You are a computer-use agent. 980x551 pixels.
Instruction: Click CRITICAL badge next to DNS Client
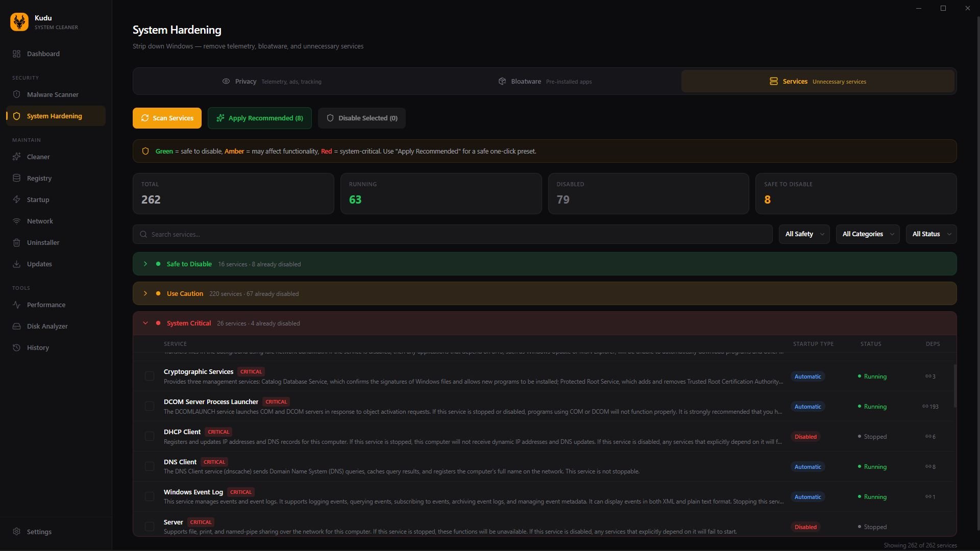point(214,462)
